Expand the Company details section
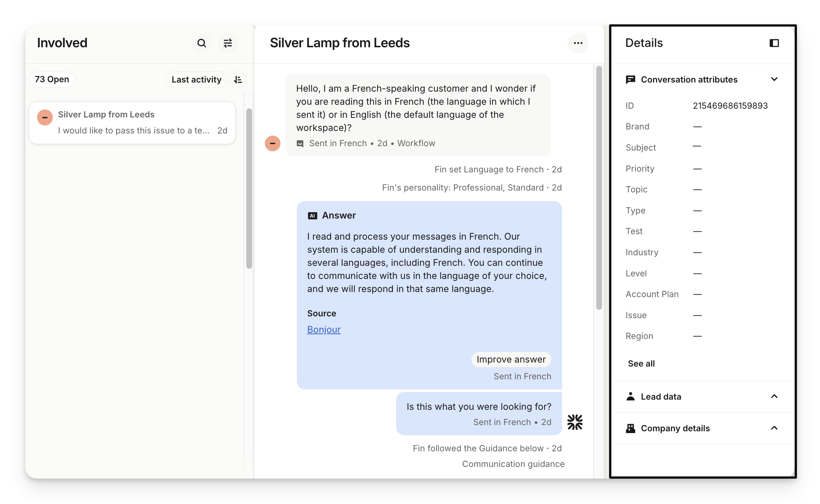 (x=774, y=428)
